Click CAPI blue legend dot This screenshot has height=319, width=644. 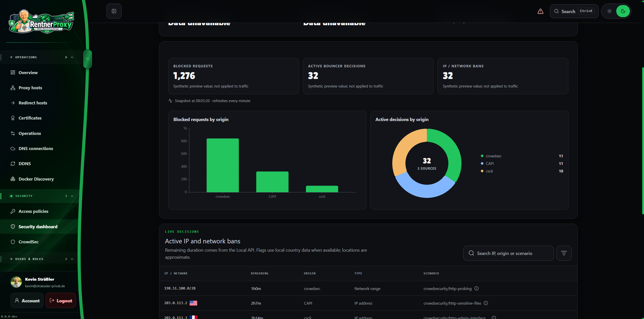tap(482, 164)
